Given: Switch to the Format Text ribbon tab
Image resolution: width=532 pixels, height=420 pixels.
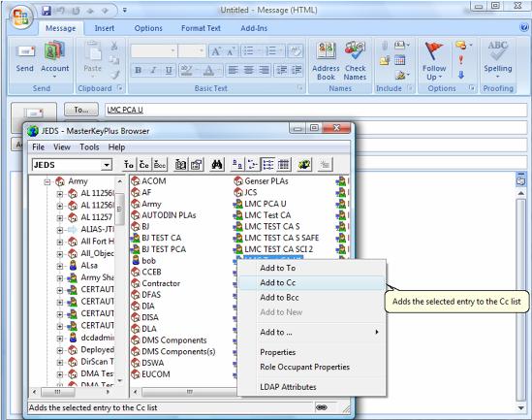Looking at the screenshot, I should [201, 28].
